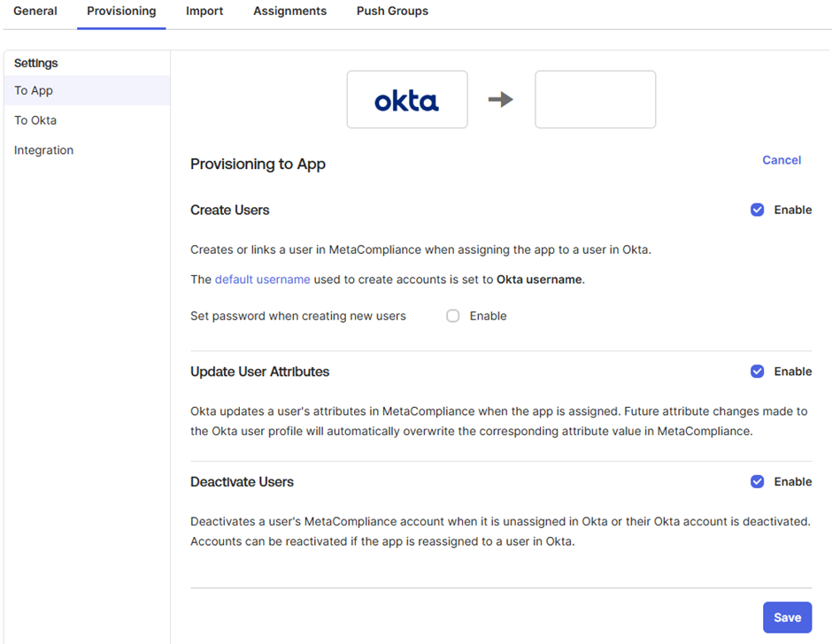Enable set password for new users
Viewport: 832px width, 644px height.
tap(452, 316)
